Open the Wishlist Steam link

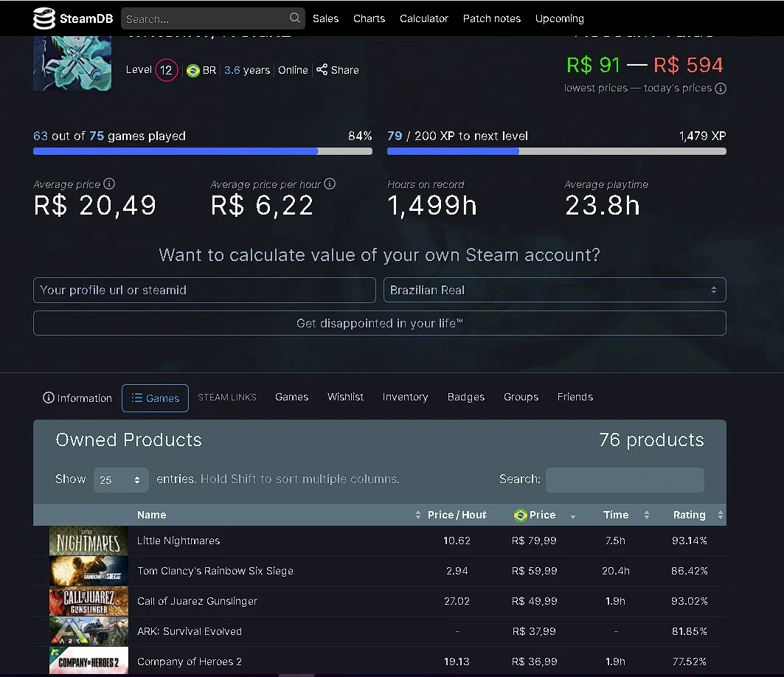[x=345, y=397]
